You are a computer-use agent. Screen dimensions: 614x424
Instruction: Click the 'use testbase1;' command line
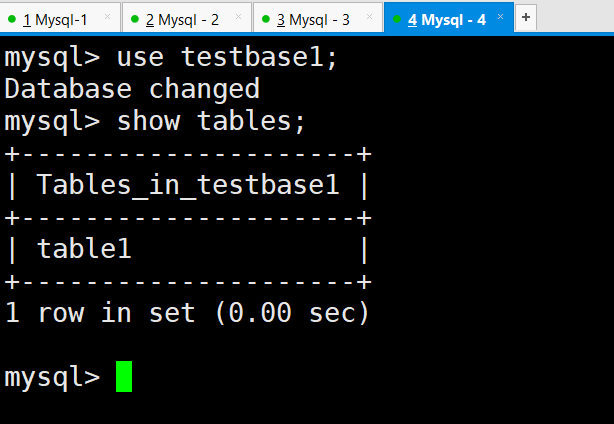[171, 58]
